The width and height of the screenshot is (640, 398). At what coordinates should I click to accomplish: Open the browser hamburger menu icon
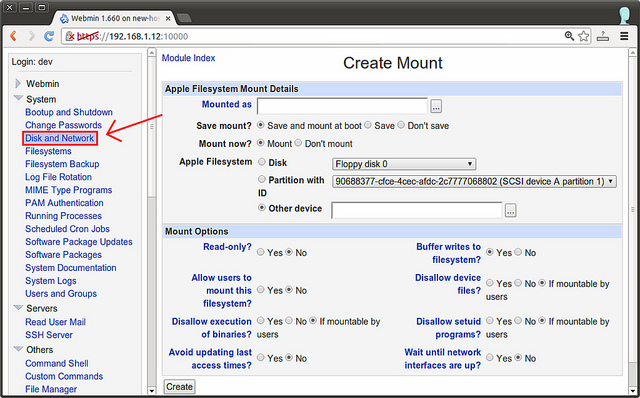pos(624,36)
